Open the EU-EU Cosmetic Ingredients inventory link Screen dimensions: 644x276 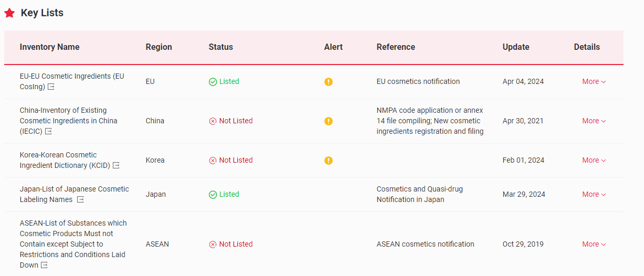click(x=72, y=77)
